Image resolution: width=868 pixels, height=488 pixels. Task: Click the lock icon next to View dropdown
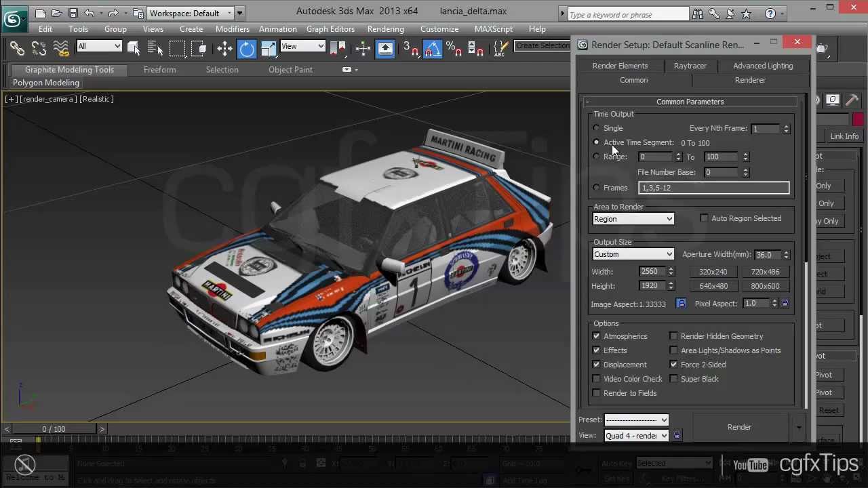pos(677,435)
